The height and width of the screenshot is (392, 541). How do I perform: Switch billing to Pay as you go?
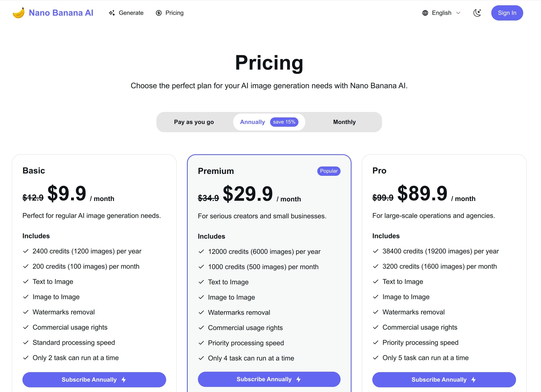pyautogui.click(x=194, y=122)
